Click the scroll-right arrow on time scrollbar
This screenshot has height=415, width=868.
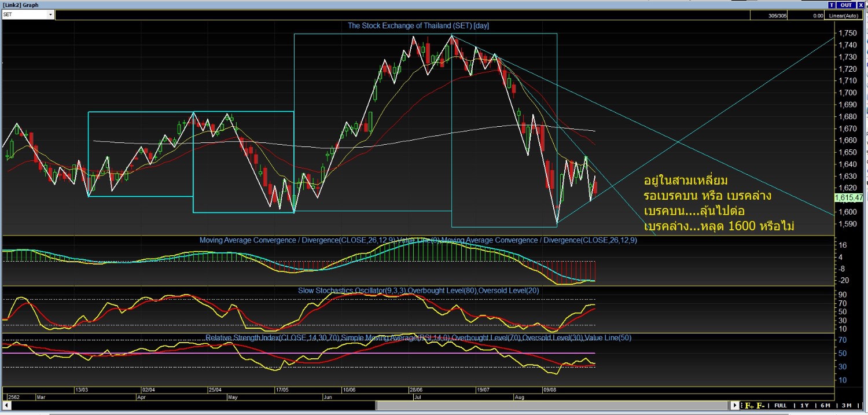click(735, 405)
